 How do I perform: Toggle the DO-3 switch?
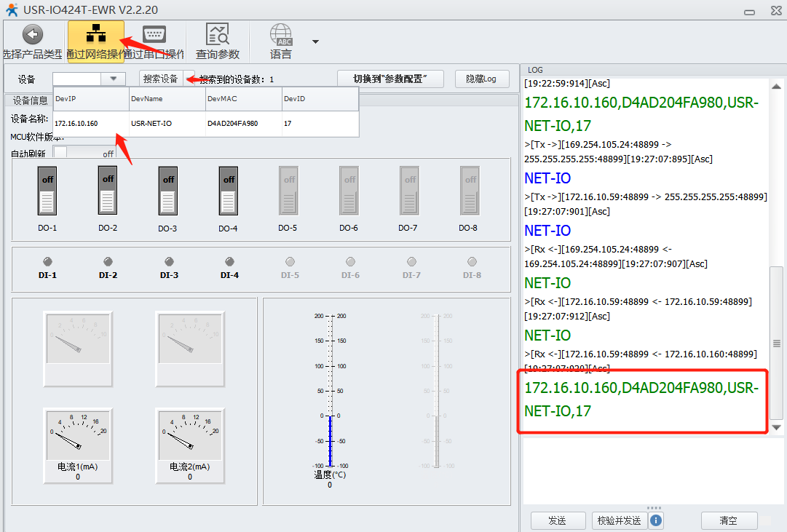168,191
